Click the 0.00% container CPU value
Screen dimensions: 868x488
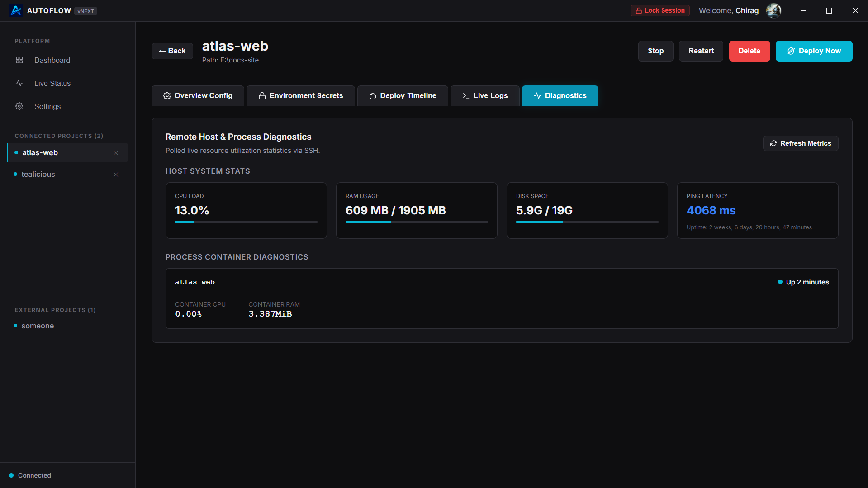pos(189,314)
